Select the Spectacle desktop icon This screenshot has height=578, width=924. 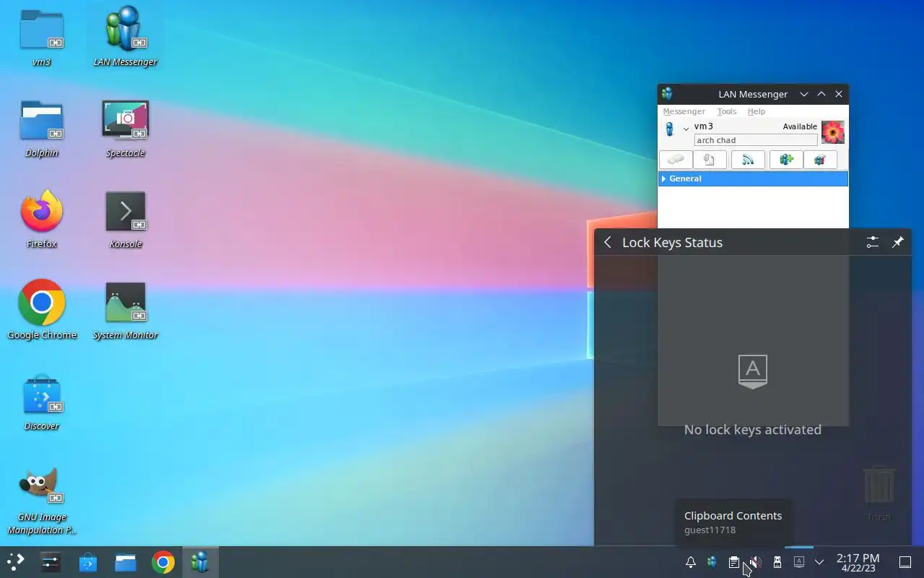(126, 129)
